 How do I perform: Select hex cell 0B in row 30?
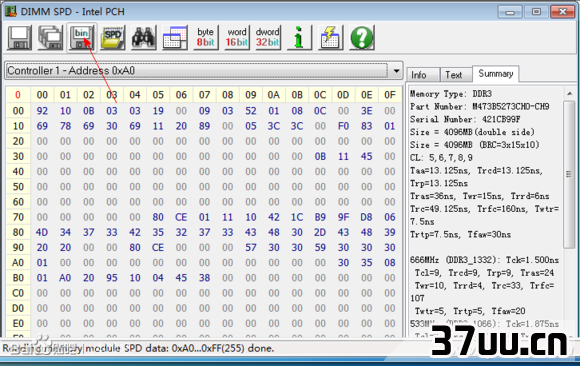[x=320, y=156]
